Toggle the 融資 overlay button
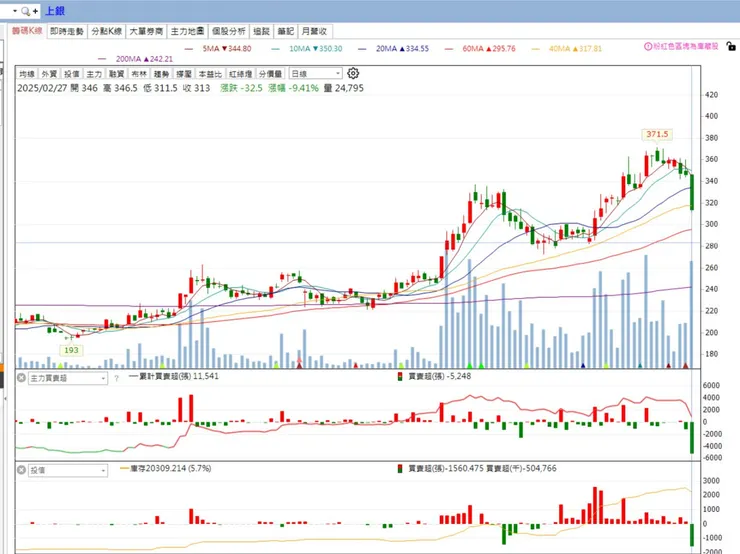The image size is (740, 554). [x=116, y=74]
